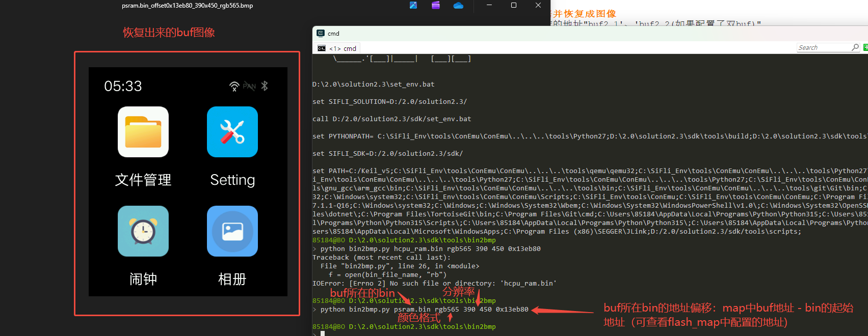This screenshot has width=868, height=336.
Task: Open the 相册 photo album icon
Action: click(232, 231)
